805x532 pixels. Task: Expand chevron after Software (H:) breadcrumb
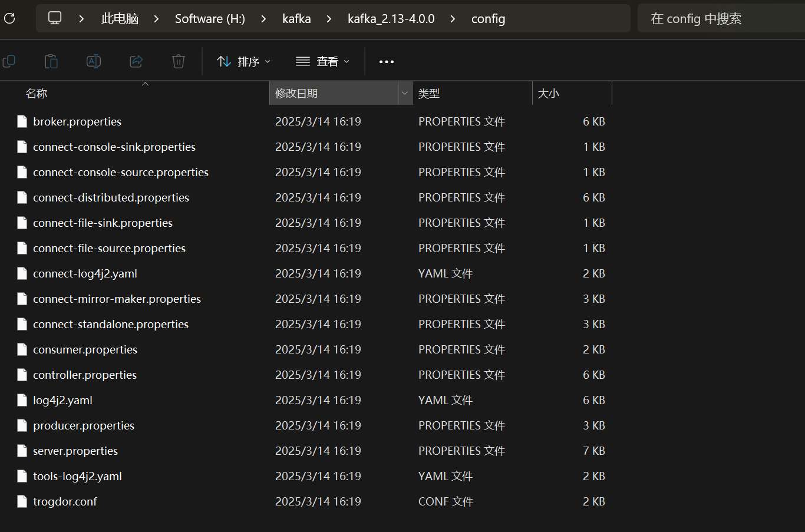click(263, 19)
